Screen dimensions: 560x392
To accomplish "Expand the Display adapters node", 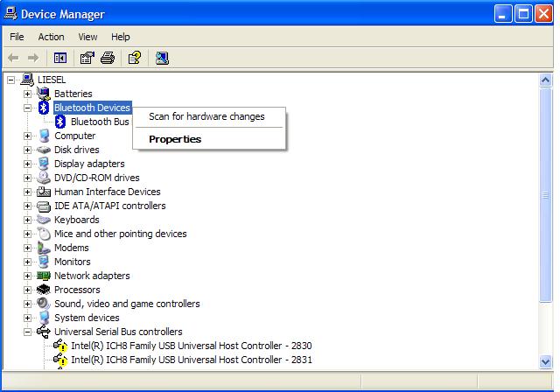I will tap(27, 164).
